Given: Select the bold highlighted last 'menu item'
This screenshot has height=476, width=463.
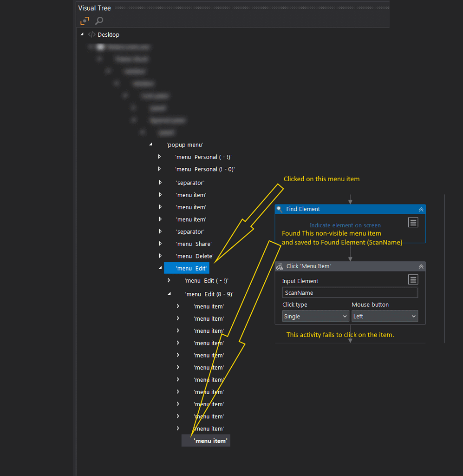Looking at the screenshot, I should click(210, 441).
